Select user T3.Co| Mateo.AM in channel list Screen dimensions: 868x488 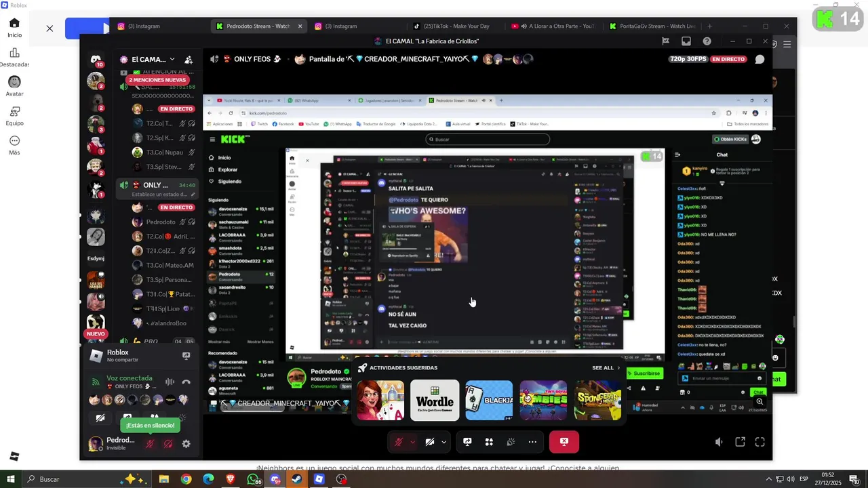tap(163, 265)
